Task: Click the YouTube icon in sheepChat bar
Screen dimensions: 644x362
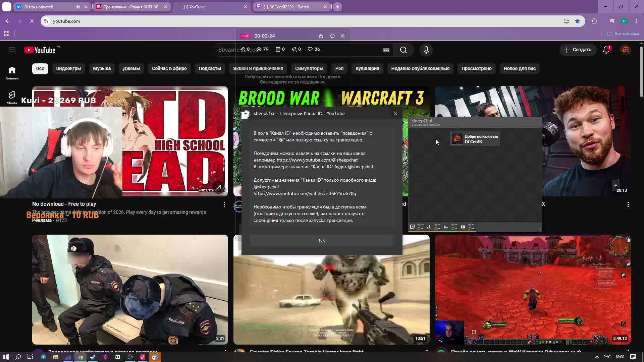Action: tap(463, 227)
